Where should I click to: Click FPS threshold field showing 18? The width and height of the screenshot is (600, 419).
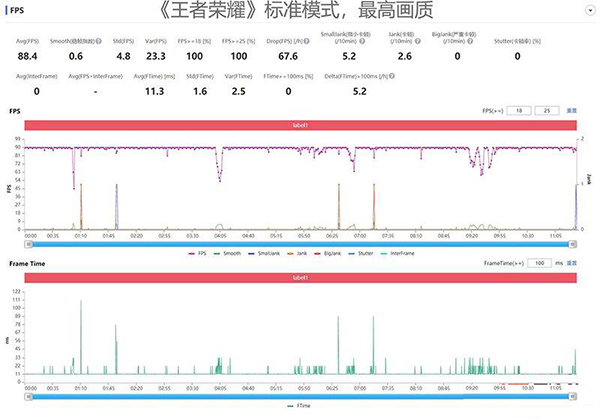pos(518,110)
